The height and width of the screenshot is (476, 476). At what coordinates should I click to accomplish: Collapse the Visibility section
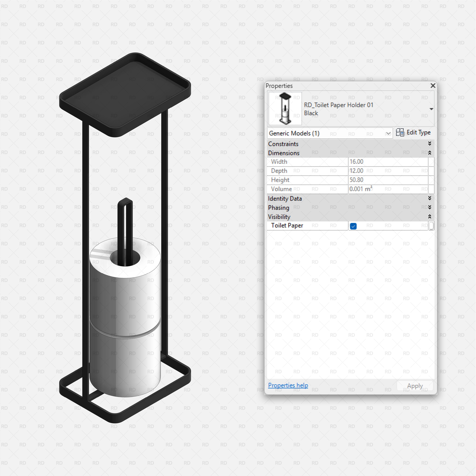(430, 217)
